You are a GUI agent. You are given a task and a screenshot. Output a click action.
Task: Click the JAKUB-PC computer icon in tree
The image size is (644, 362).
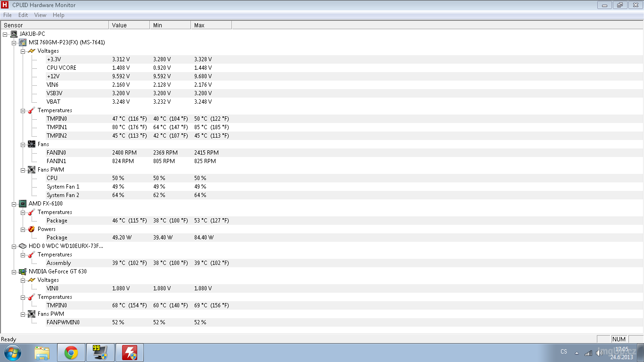(14, 34)
